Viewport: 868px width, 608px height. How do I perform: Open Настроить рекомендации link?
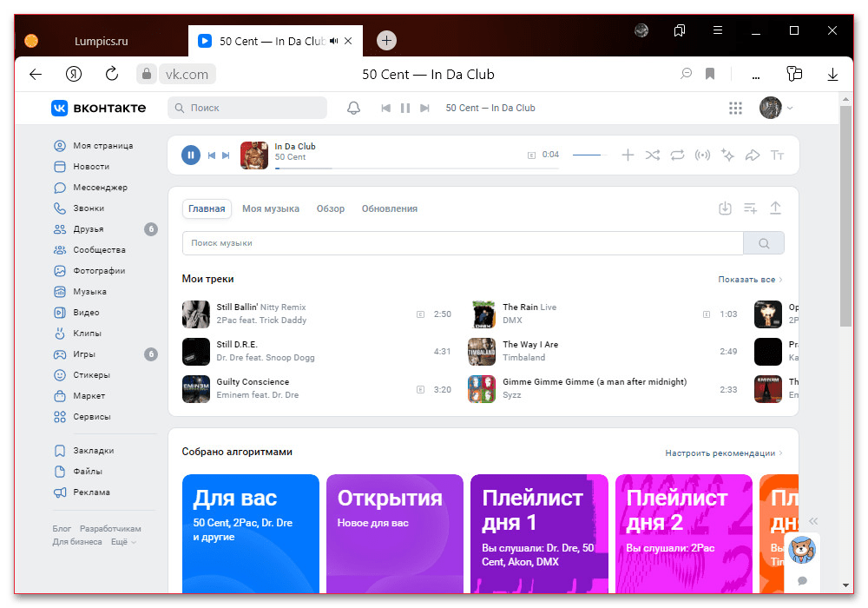724,453
